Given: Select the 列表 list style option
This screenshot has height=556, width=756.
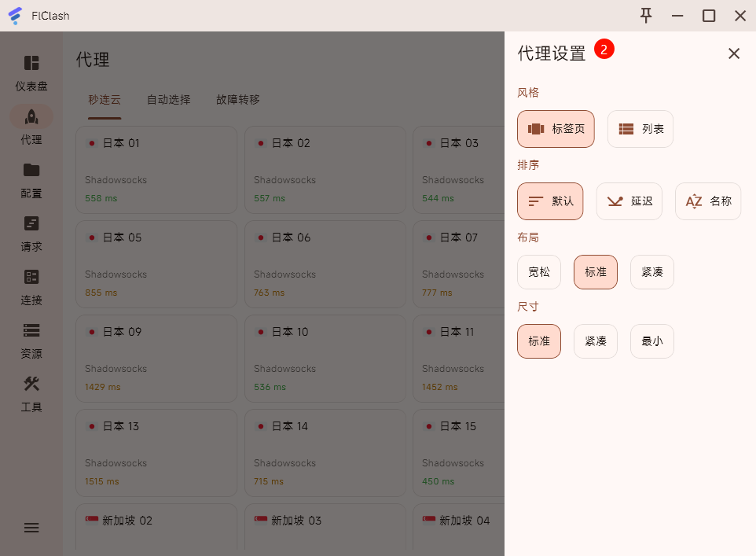Looking at the screenshot, I should (640, 129).
